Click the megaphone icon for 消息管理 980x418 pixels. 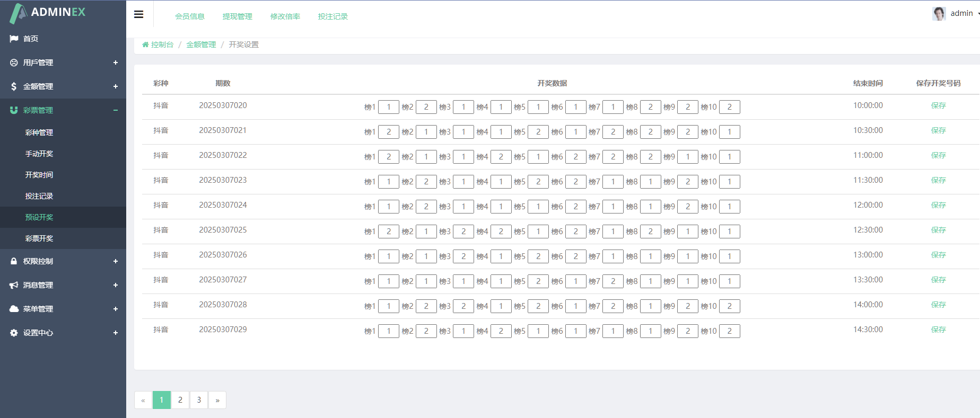(x=14, y=285)
